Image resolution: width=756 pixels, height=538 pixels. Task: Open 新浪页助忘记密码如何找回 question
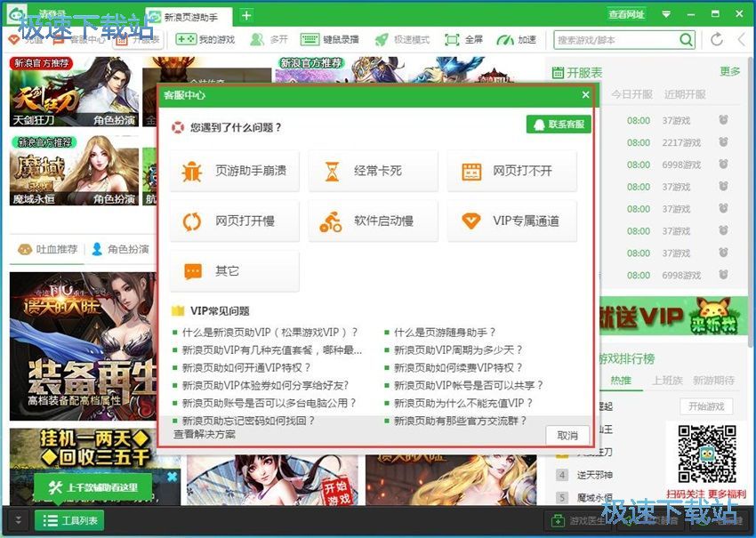pyautogui.click(x=248, y=421)
